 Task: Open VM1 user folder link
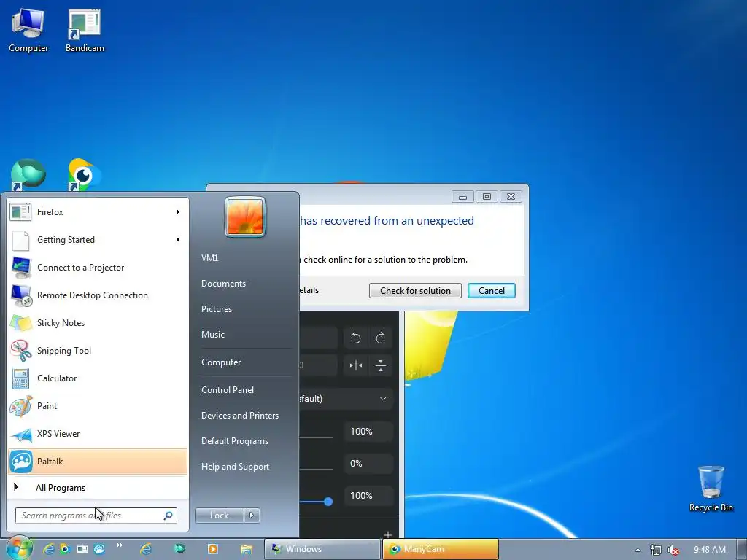click(209, 257)
